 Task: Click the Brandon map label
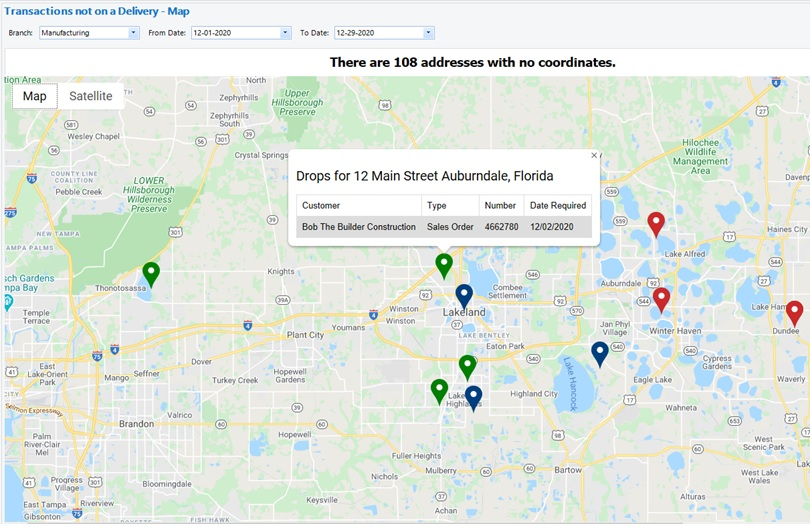click(x=136, y=424)
